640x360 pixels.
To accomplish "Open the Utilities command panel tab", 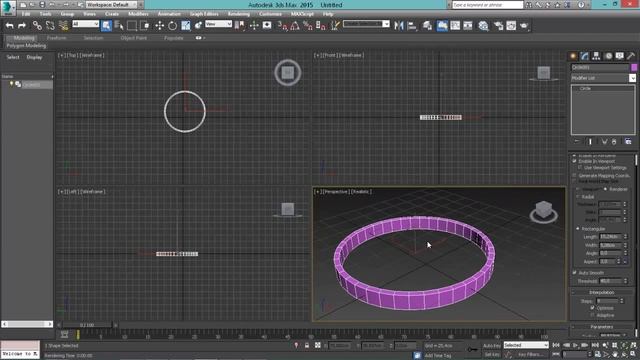I will (x=631, y=56).
